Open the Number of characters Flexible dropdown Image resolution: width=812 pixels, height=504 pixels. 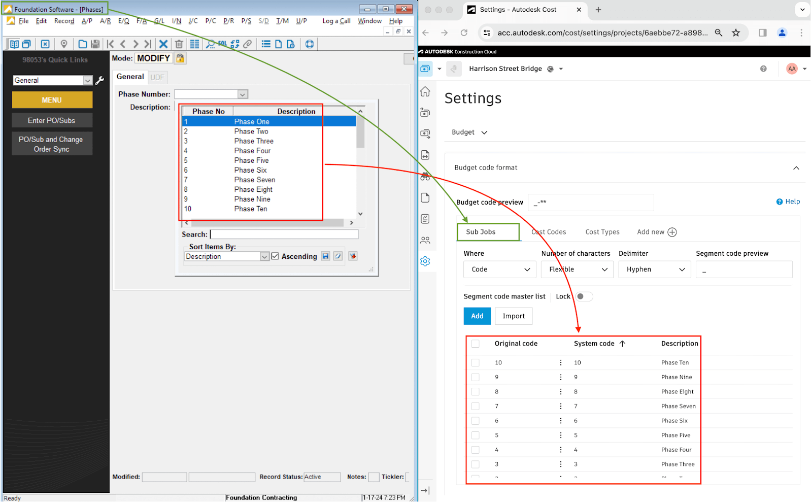(578, 270)
